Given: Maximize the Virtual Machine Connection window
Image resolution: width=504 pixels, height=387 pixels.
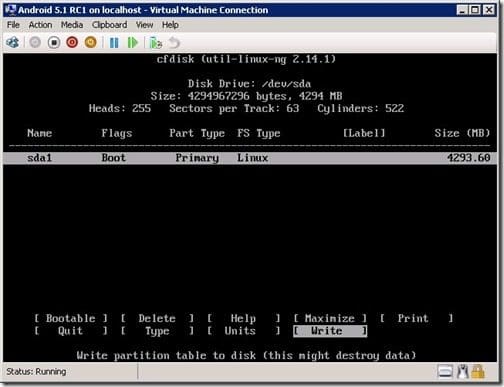Looking at the screenshot, I should (x=475, y=10).
